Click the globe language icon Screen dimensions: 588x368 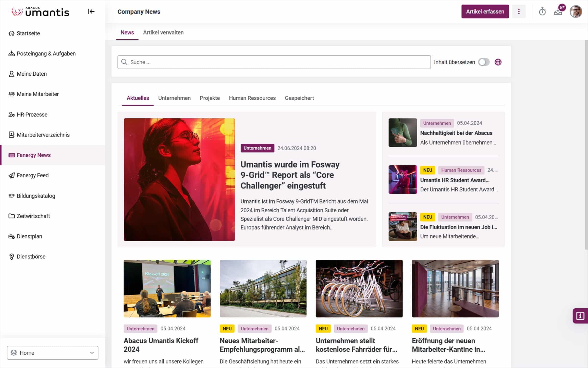click(x=498, y=62)
